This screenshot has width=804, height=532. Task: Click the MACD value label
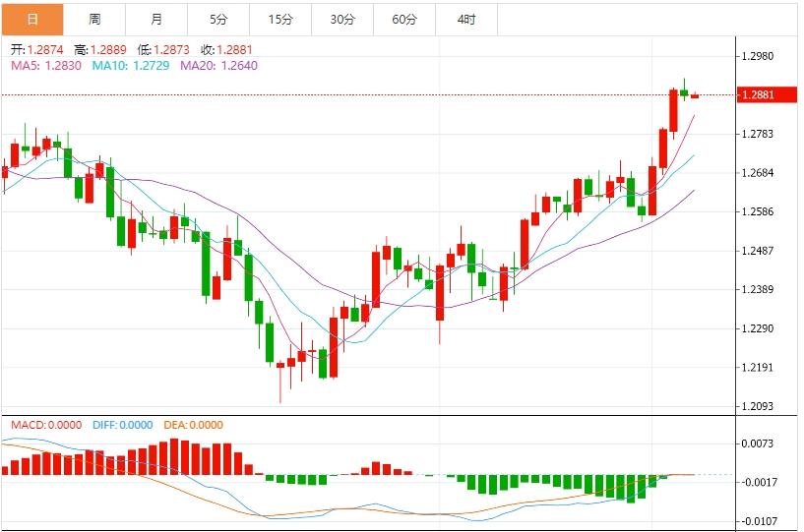click(x=46, y=425)
